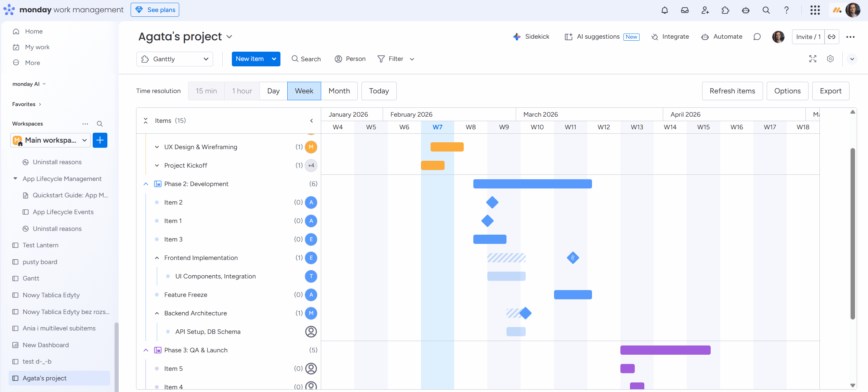868x392 pixels.
Task: Enter fullscreen with the expand arrows icon
Action: click(x=813, y=59)
